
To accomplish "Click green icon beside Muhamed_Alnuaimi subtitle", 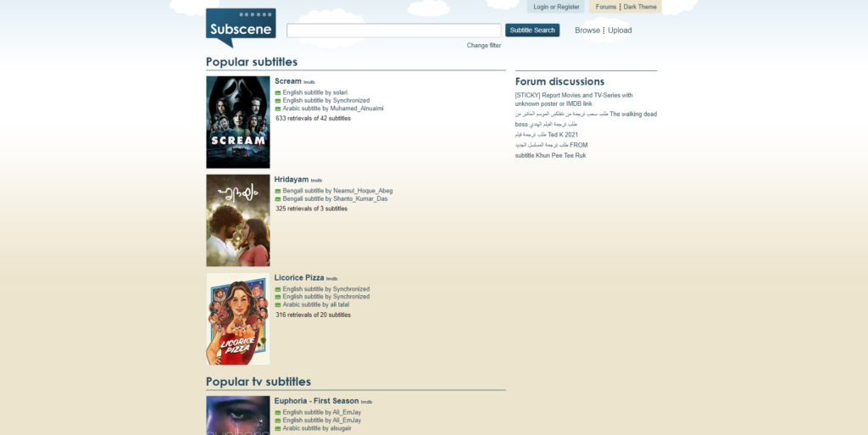I will pos(278,109).
